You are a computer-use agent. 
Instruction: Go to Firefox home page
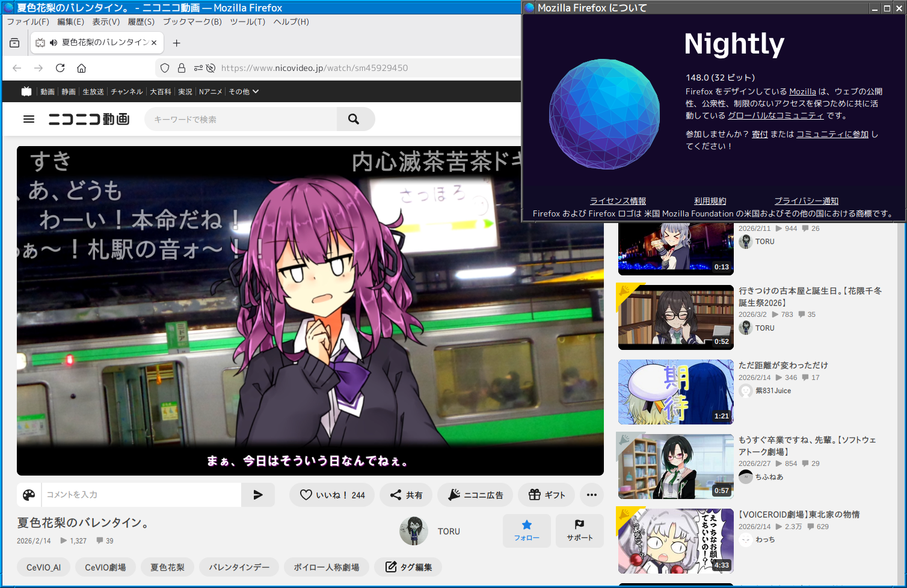pos(82,68)
